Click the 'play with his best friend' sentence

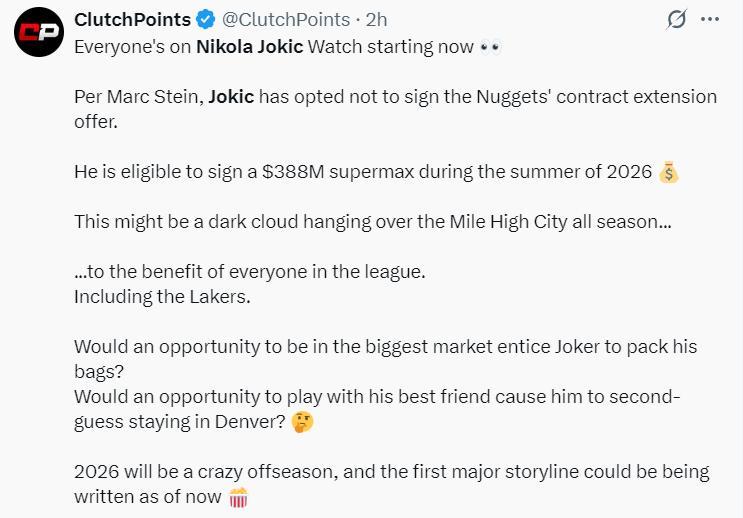(376, 397)
